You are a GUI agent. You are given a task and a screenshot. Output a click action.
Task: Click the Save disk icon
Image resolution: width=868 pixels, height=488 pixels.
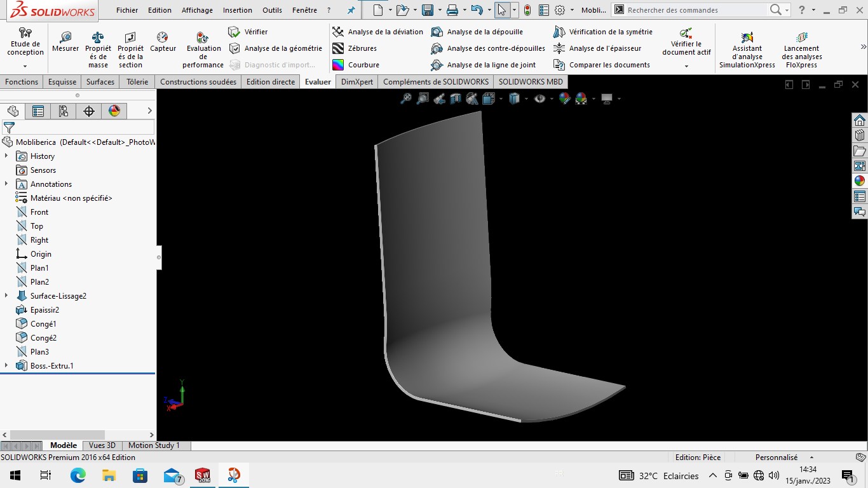pos(428,10)
